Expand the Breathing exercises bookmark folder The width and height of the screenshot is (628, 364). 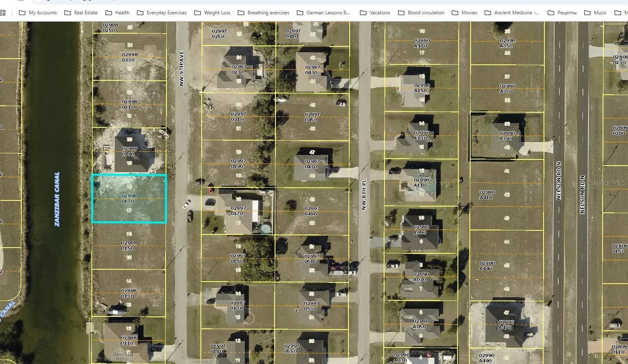pyautogui.click(x=263, y=13)
